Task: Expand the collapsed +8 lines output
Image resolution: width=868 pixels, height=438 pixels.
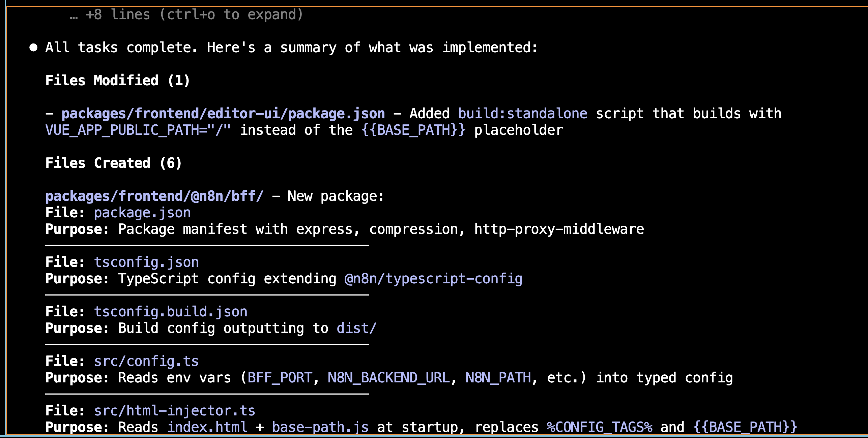Action: [x=186, y=14]
